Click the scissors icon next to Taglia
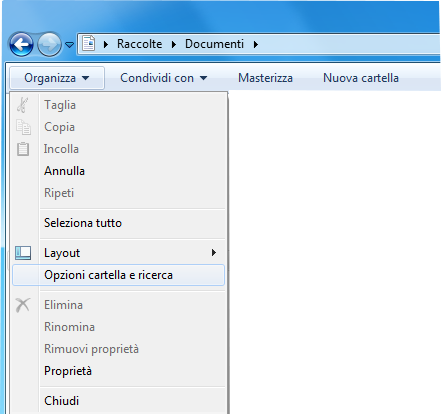This screenshot has height=414, width=441. 23,105
